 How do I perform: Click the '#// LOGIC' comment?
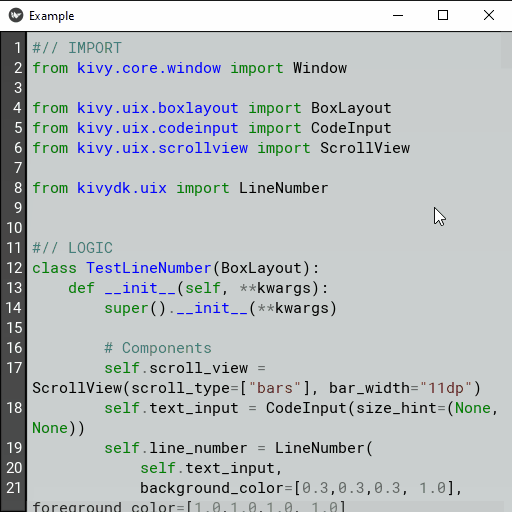click(72, 248)
